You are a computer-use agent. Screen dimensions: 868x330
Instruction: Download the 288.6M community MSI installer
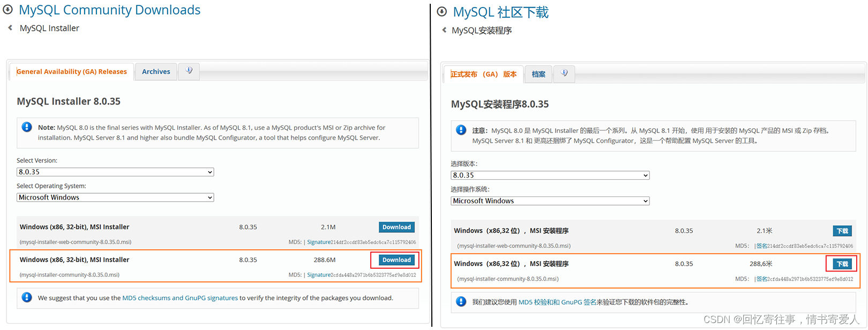coord(396,260)
